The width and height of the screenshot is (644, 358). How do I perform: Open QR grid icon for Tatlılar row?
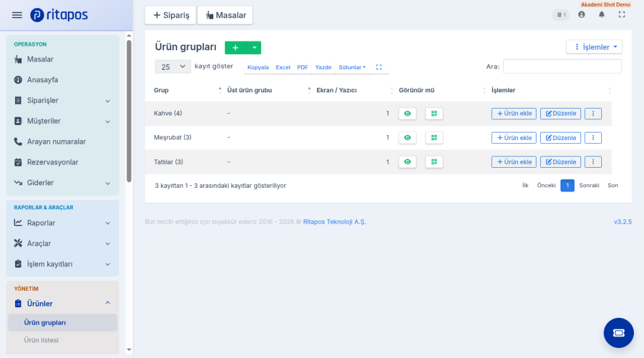coord(434,162)
